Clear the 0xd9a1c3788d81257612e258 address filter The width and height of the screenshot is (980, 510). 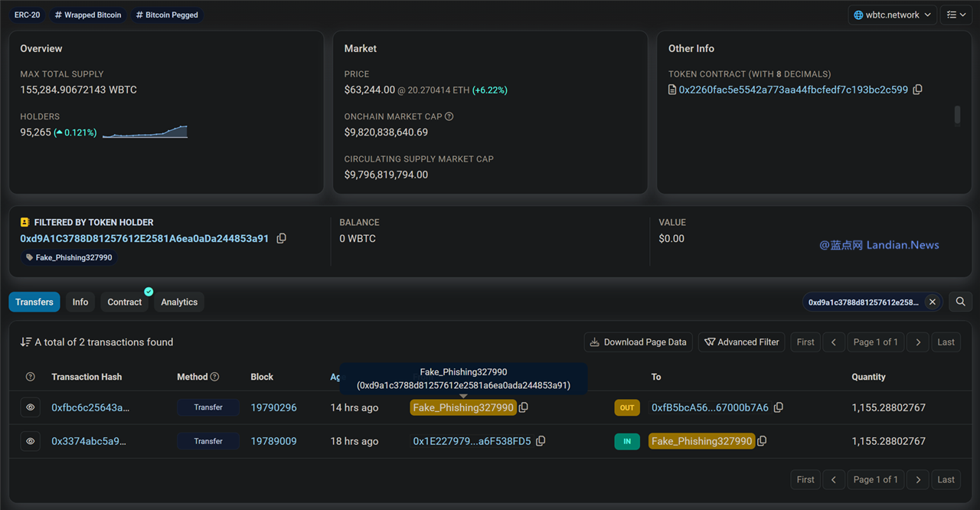tap(933, 302)
